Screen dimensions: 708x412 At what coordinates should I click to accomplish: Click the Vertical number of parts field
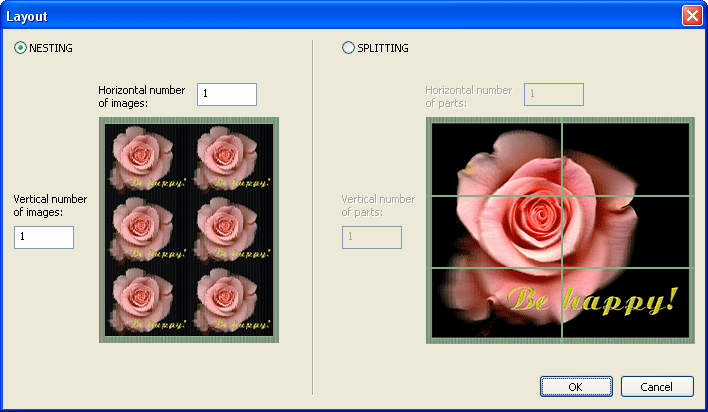pyautogui.click(x=372, y=237)
